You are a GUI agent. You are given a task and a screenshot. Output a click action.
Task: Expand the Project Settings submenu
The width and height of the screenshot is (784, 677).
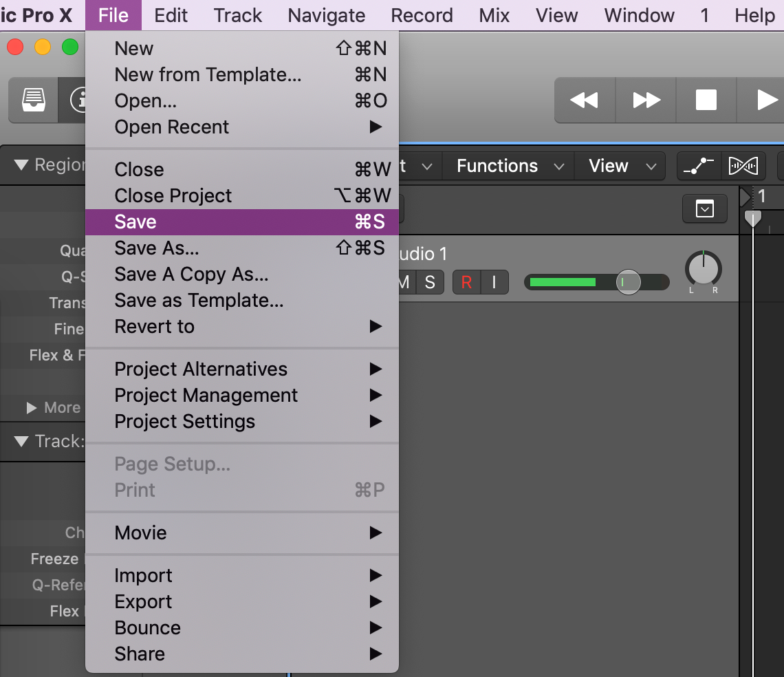[242, 421]
